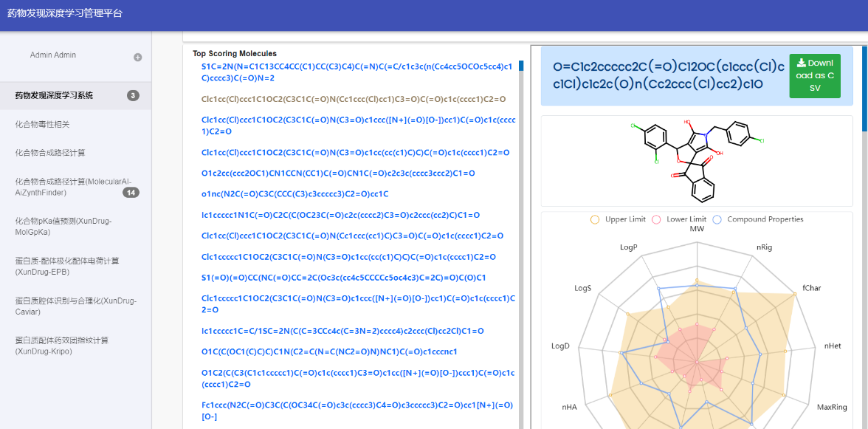868x429 pixels.
Task: Click the plus icon beside Admin Admin
Action: click(x=137, y=57)
